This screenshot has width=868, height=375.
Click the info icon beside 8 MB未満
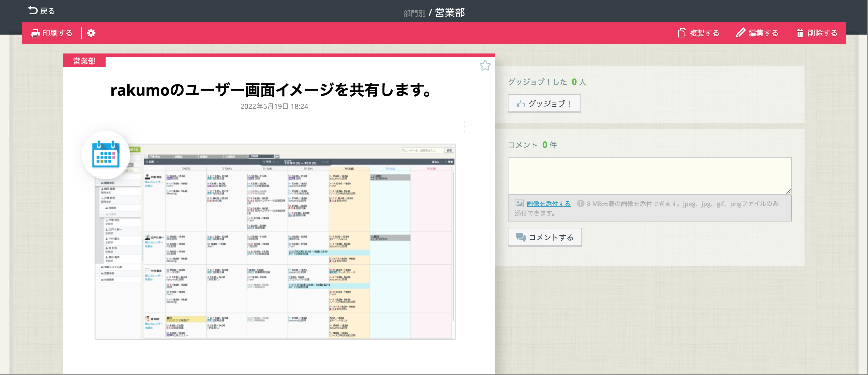580,204
